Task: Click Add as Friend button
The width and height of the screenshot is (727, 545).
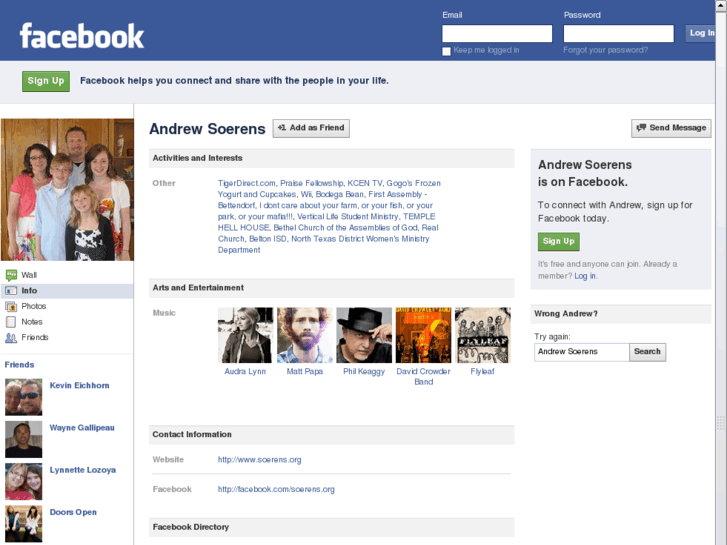Action: 311,128
